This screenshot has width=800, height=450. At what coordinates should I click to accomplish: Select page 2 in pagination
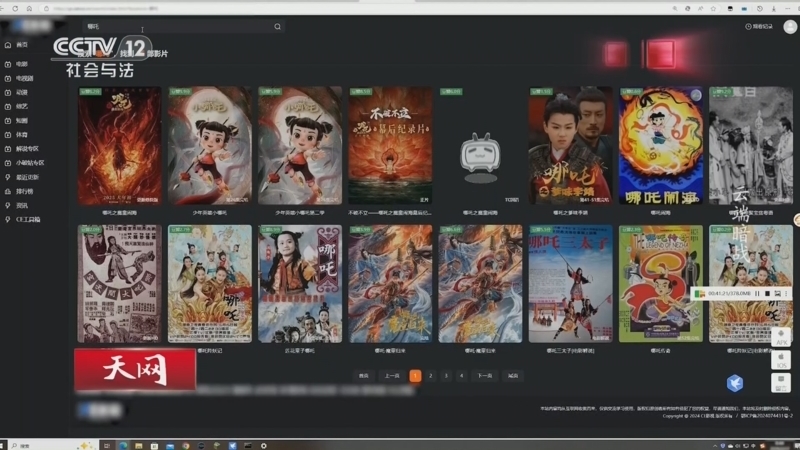431,376
